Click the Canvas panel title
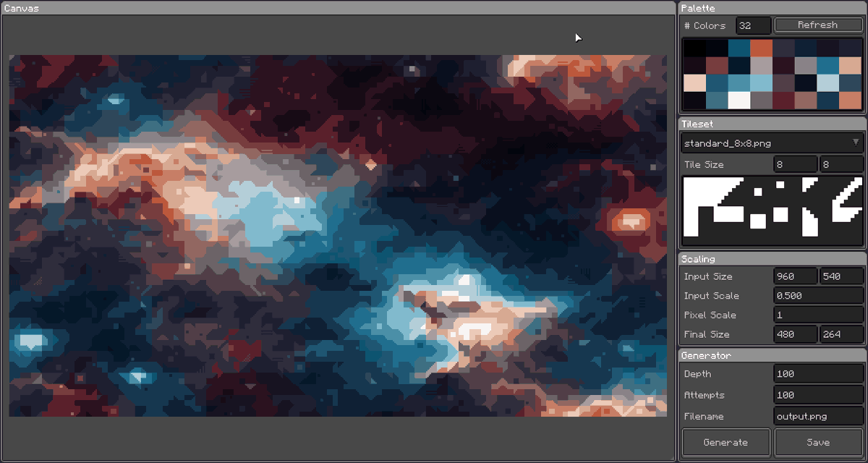Image resolution: width=868 pixels, height=463 pixels. click(x=22, y=8)
